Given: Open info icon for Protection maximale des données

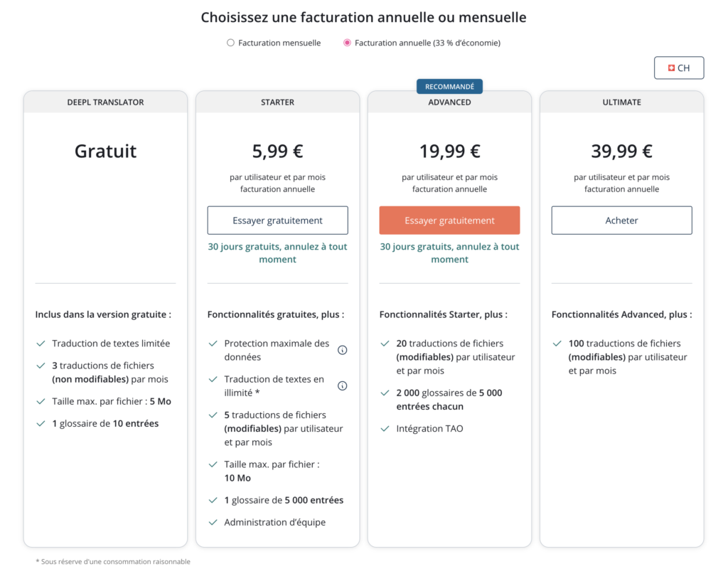Looking at the screenshot, I should (x=342, y=350).
